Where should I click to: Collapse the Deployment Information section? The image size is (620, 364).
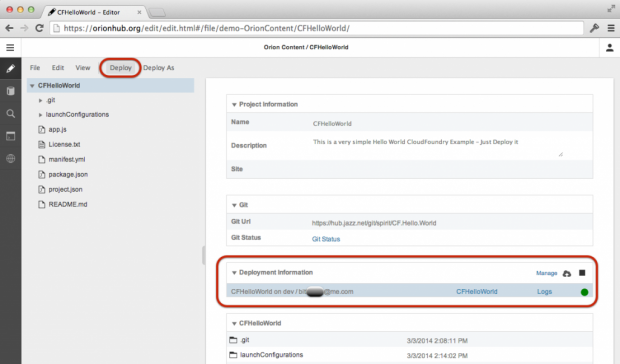[x=234, y=273]
